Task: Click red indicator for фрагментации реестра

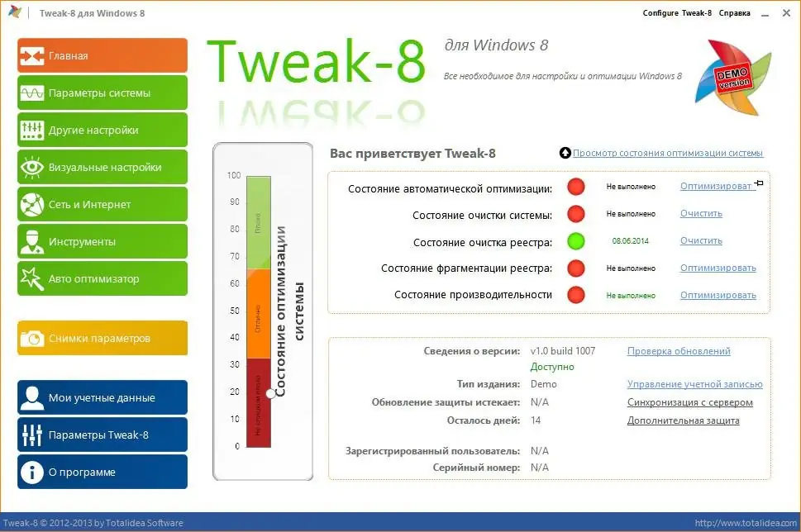Action: pos(575,268)
